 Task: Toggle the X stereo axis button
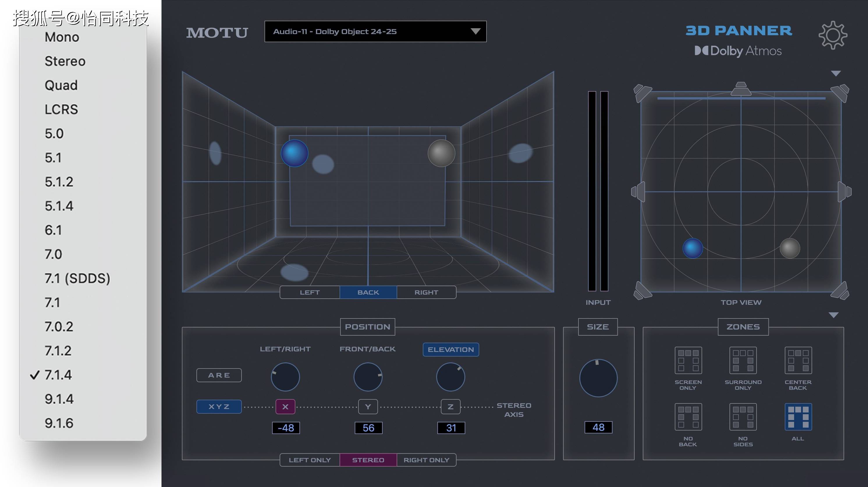tap(285, 406)
